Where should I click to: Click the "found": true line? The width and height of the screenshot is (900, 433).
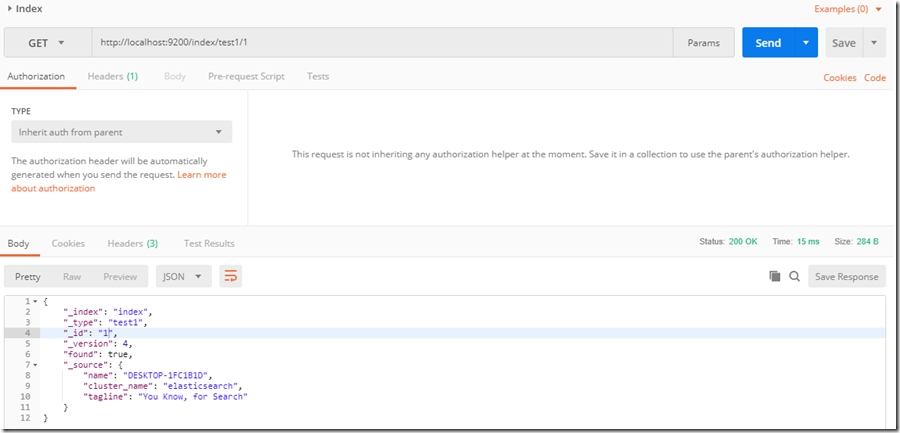(x=98, y=354)
